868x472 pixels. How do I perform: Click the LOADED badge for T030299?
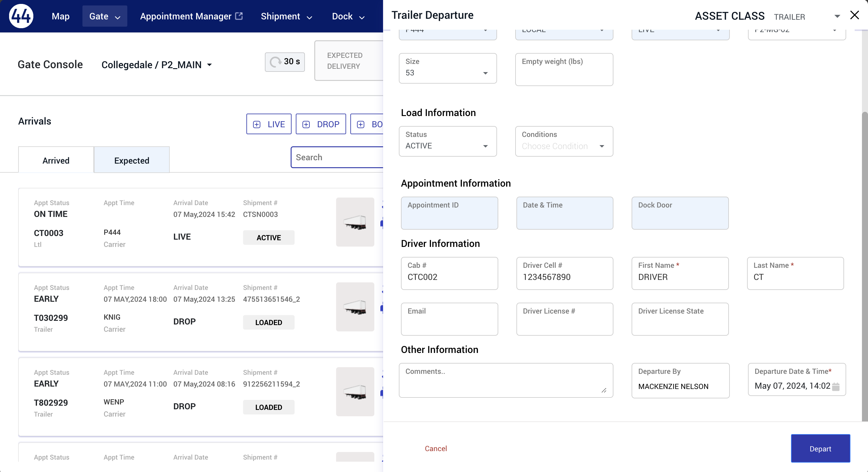[269, 322]
